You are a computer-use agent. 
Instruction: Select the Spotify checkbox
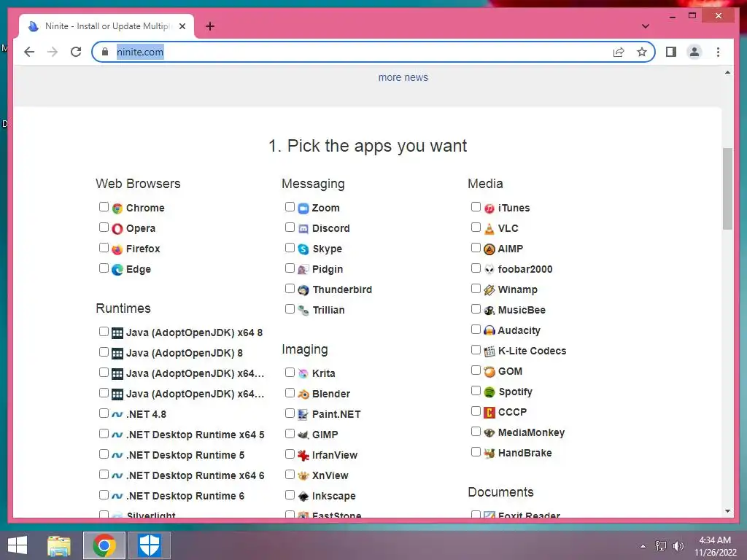point(476,391)
